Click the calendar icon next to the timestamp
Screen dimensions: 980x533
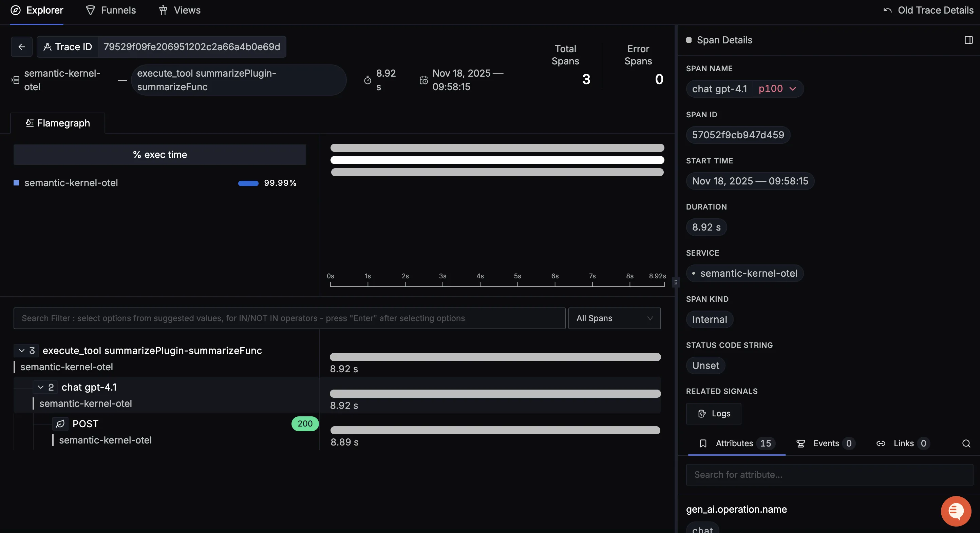coord(423,80)
